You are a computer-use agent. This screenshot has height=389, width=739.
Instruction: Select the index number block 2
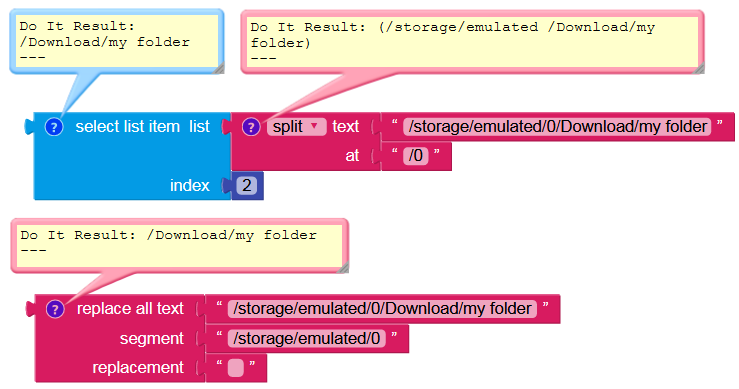tap(246, 186)
